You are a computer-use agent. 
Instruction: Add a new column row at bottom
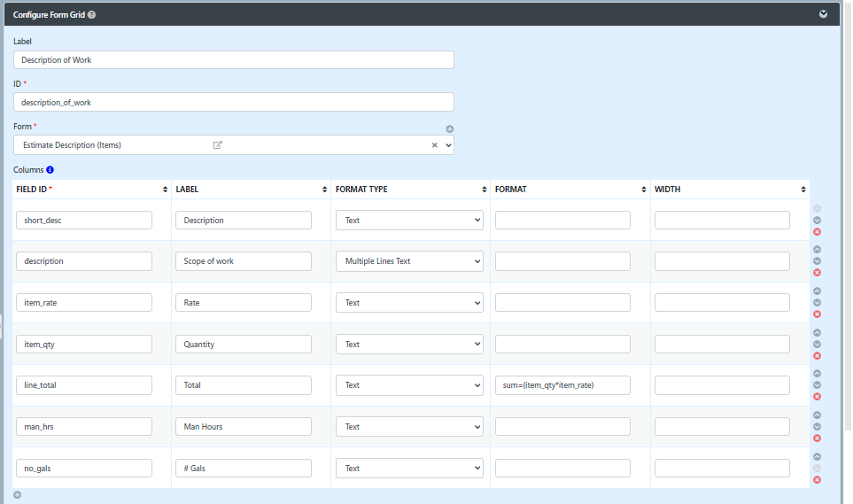tap(18, 495)
